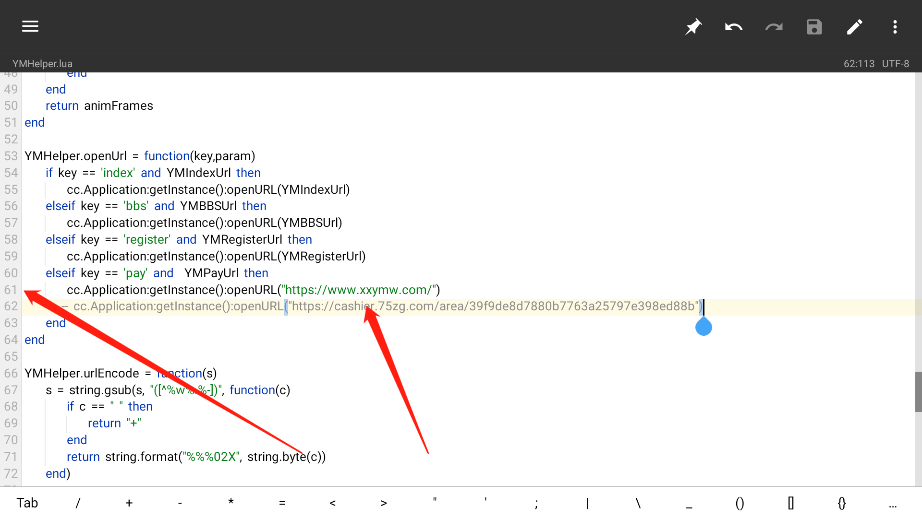This screenshot has width=922, height=518.
Task: Insert curly braces from symbol bar
Action: (842, 503)
